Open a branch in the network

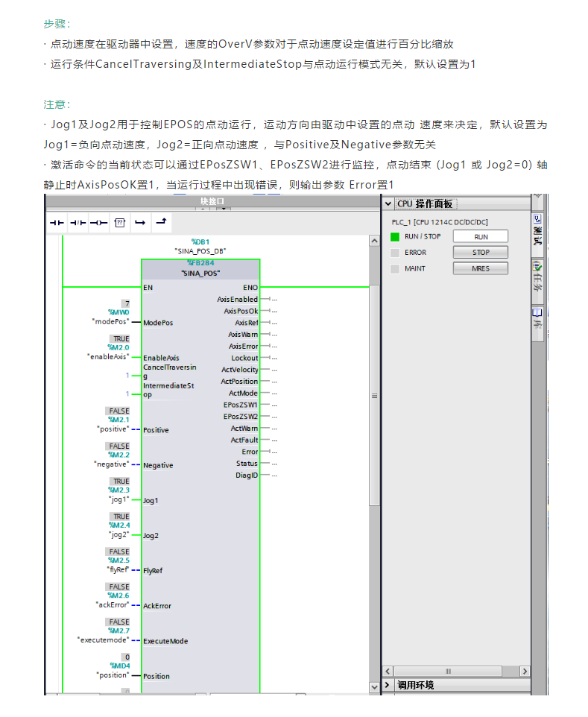click(x=139, y=223)
